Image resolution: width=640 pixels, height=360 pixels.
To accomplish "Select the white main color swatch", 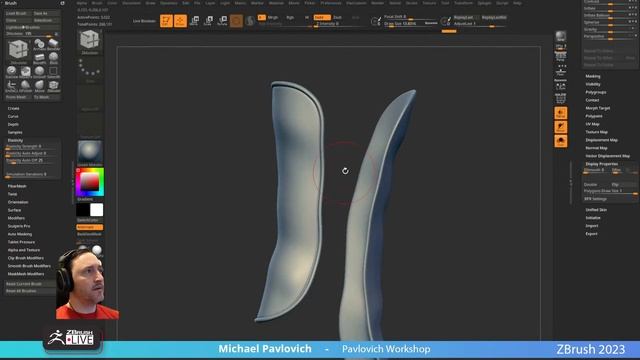I will pos(97,210).
